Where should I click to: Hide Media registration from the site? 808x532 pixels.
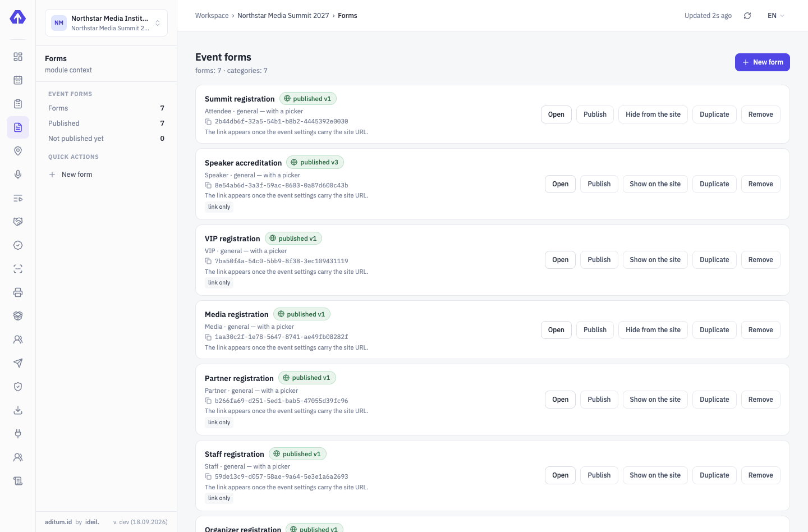pos(653,330)
